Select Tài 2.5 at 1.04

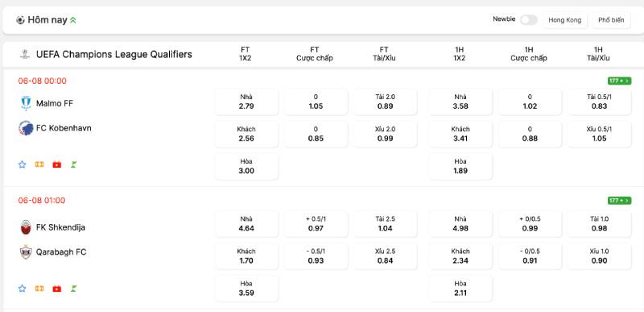point(386,224)
